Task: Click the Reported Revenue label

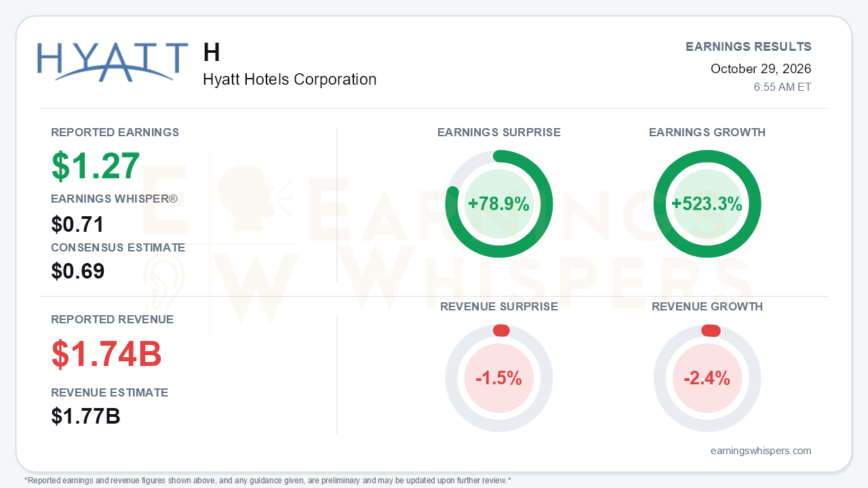Action: click(x=113, y=319)
